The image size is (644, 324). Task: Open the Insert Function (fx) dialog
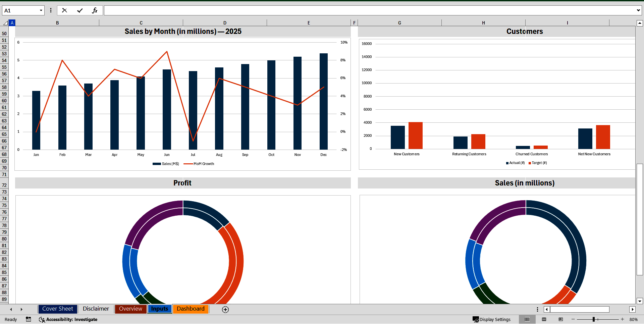(x=95, y=10)
